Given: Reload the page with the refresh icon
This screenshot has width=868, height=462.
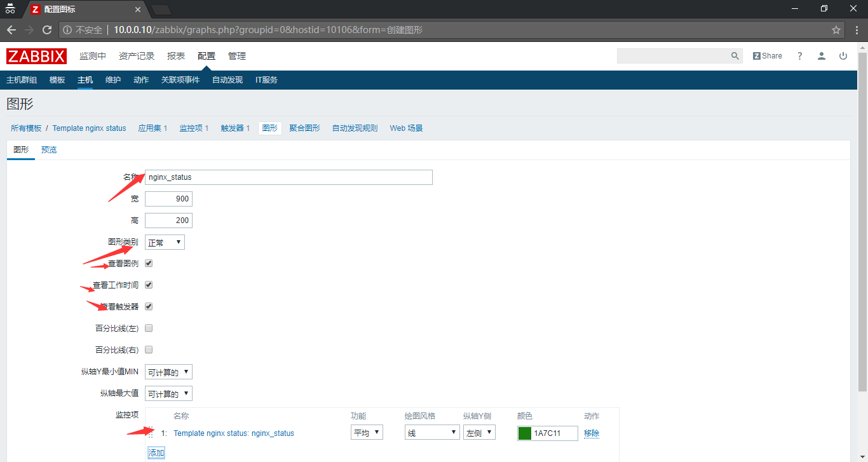Looking at the screenshot, I should [47, 30].
